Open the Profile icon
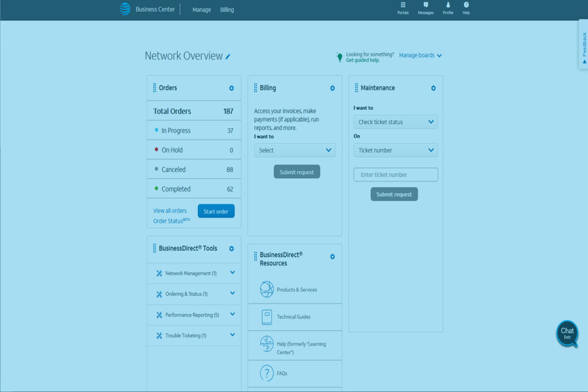588x392 pixels. 448,5
